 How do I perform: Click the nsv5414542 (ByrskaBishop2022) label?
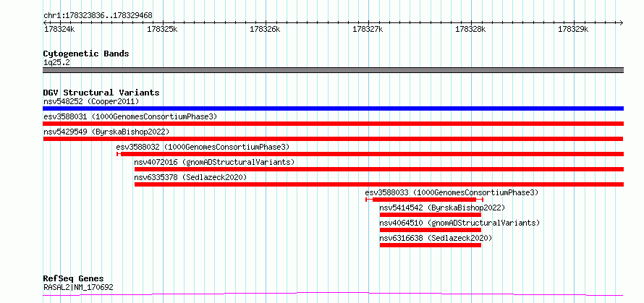pos(442,208)
